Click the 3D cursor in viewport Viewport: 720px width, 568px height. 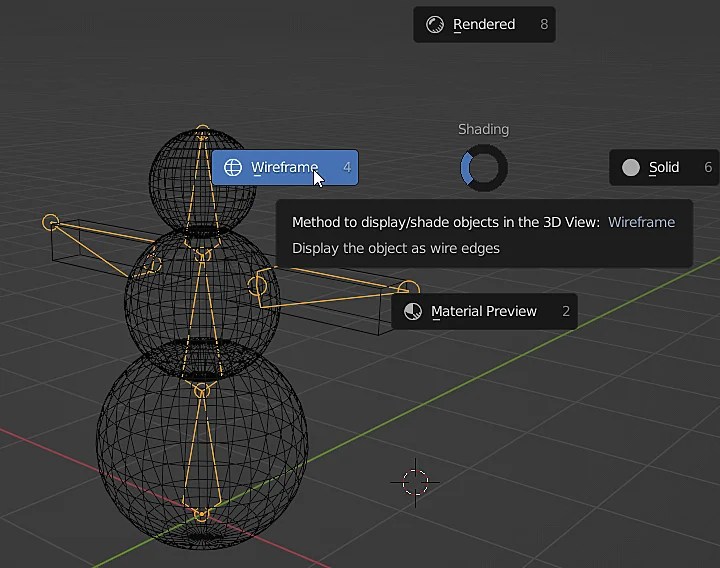coord(415,482)
